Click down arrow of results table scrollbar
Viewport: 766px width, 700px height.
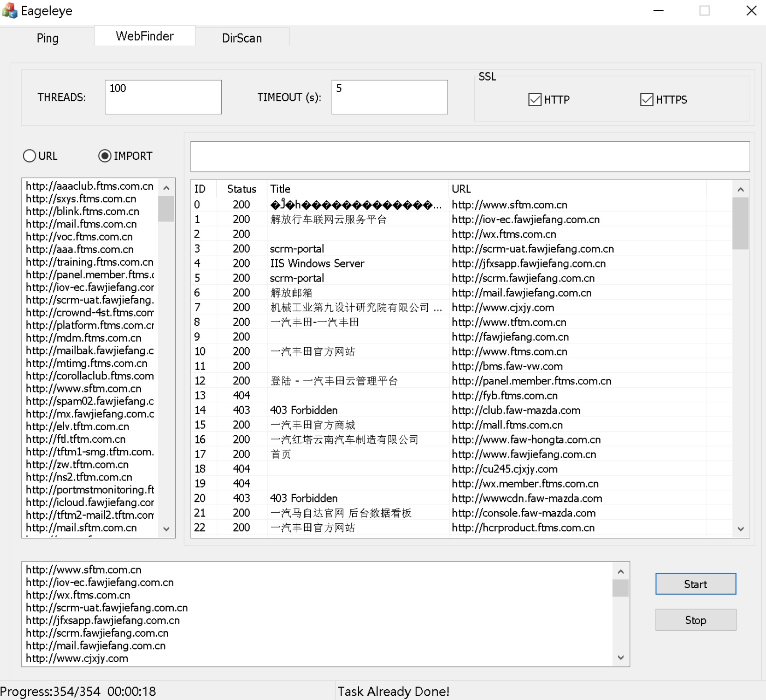741,529
